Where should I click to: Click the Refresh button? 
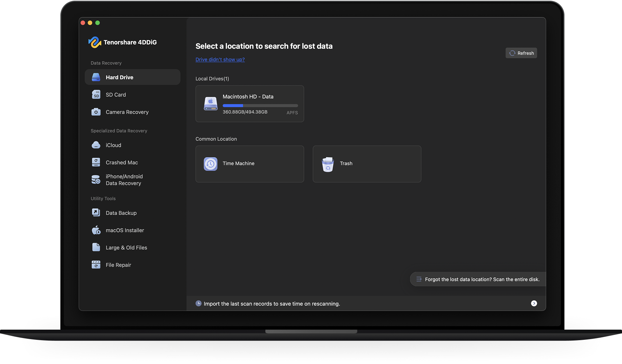(x=521, y=53)
